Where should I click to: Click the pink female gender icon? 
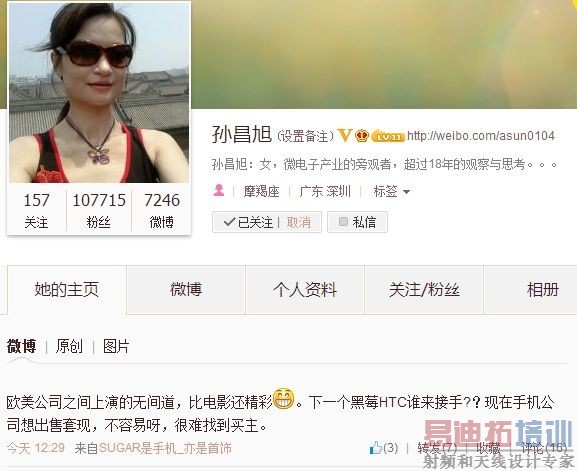(219, 191)
